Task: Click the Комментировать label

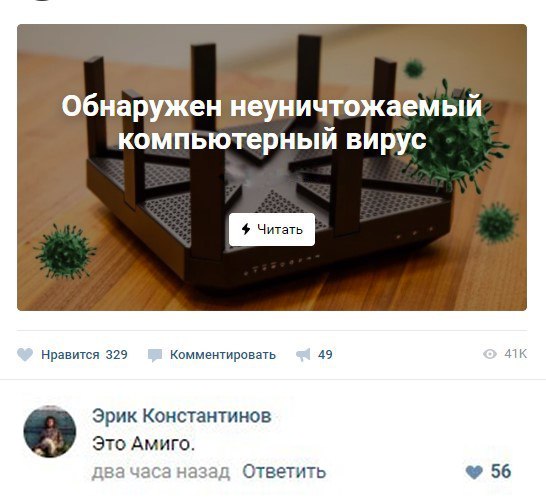Action: click(x=223, y=355)
